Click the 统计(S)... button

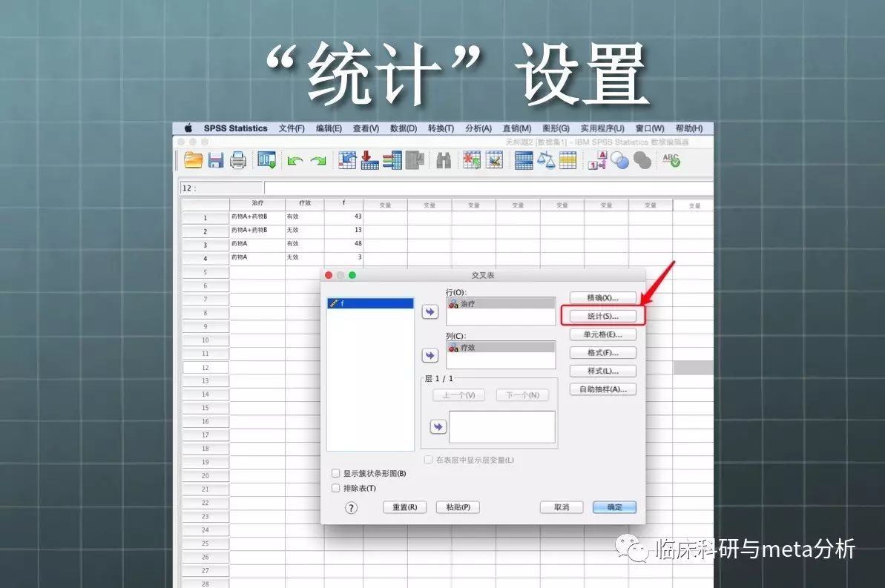click(603, 316)
